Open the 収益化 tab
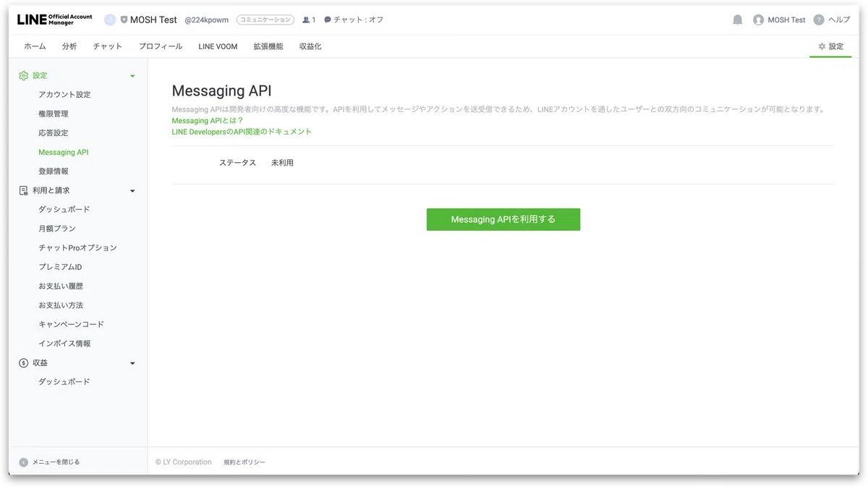Viewport: 868px width, 487px height. pos(310,46)
